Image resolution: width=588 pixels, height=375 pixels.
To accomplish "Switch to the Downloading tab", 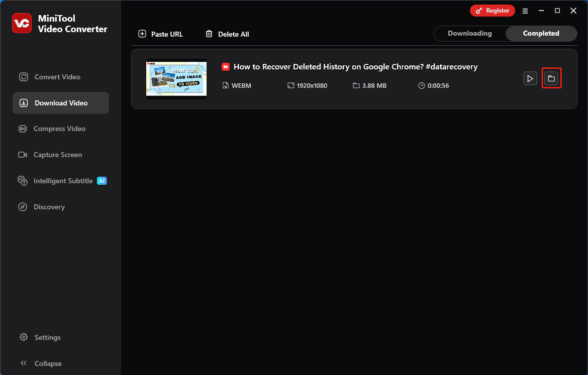I will [469, 33].
